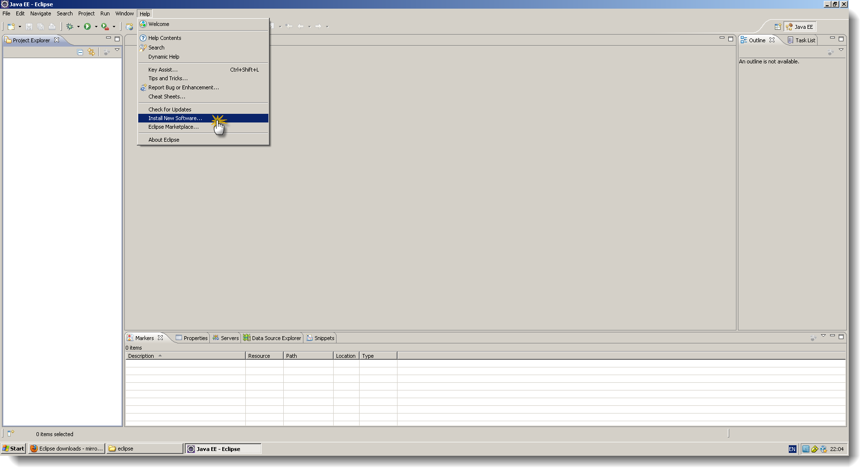The height and width of the screenshot is (475, 868).
Task: Click the Save toolbar icon
Action: [x=28, y=26]
